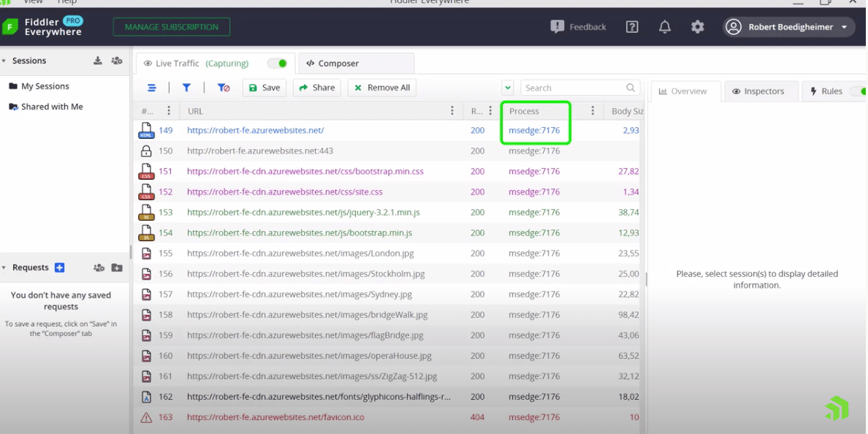Open the Overview tab
This screenshot has height=434, width=868.
click(686, 91)
